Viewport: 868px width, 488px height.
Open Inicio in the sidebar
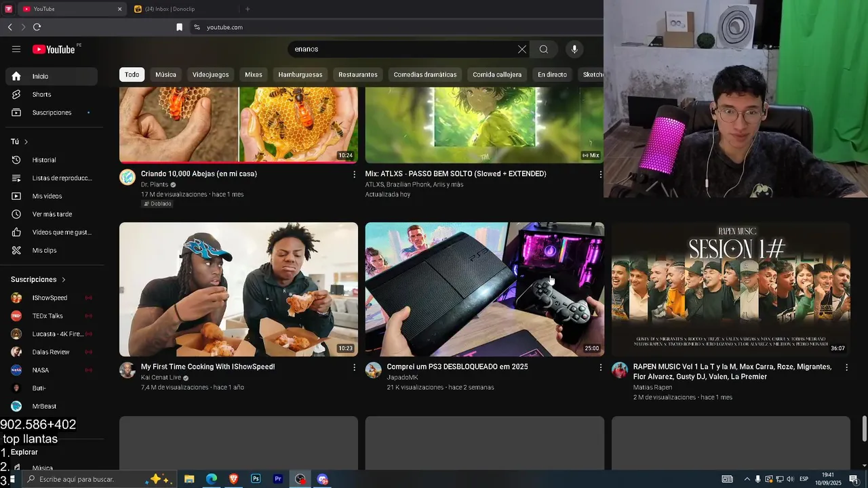52,76
